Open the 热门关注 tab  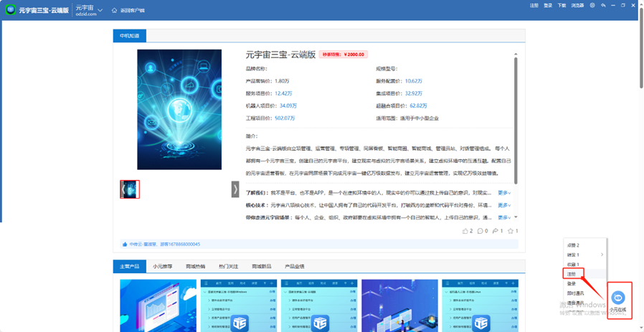point(228,266)
